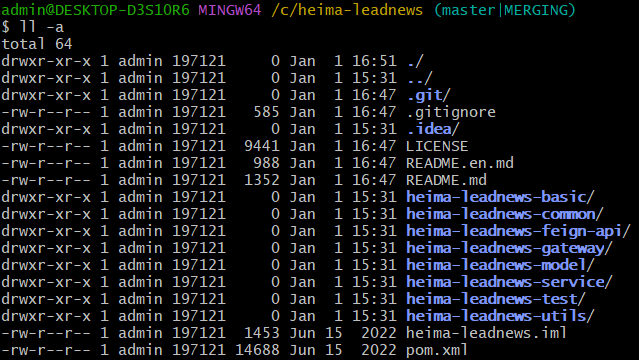Click the (master|MERGING) branch indicator

coord(505,10)
